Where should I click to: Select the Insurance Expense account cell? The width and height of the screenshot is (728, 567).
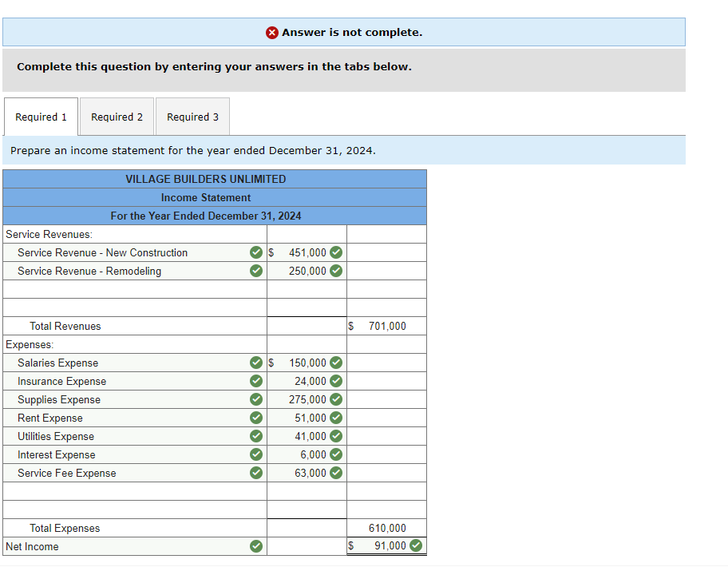tap(135, 381)
